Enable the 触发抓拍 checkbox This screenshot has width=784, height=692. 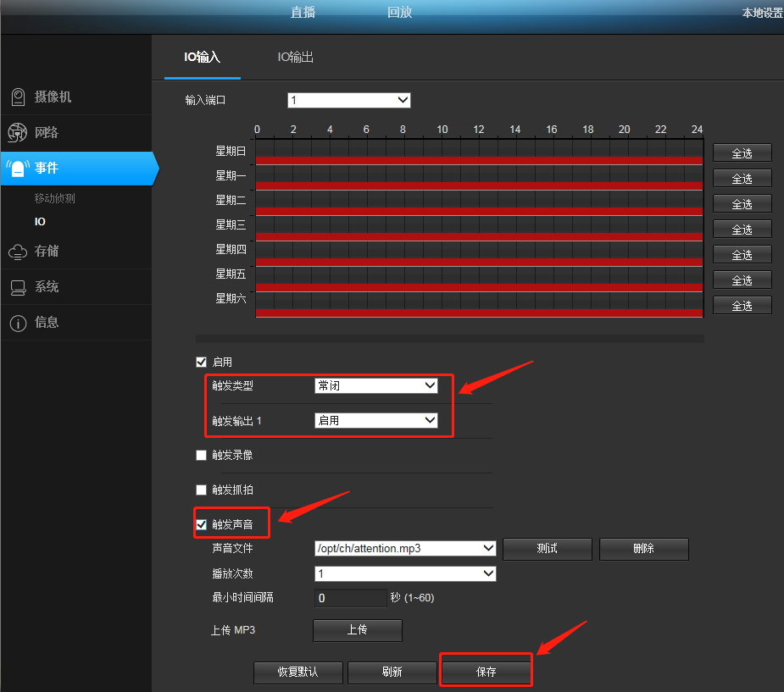coord(202,490)
